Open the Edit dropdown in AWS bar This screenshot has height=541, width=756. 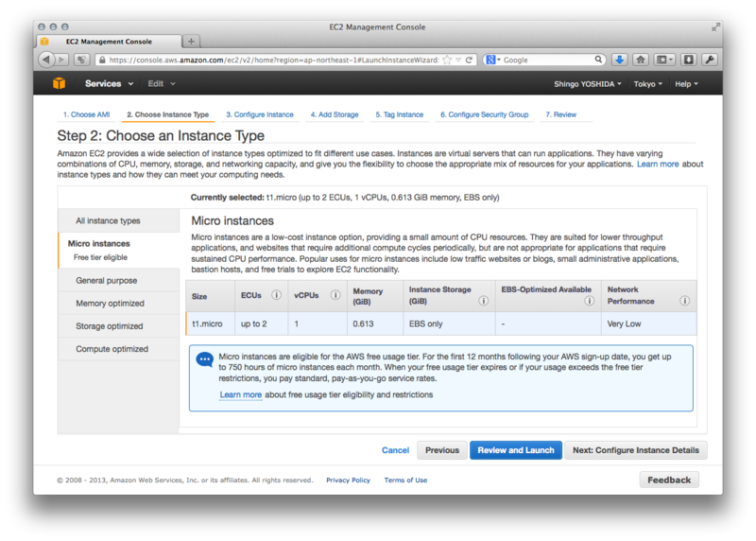[x=162, y=83]
